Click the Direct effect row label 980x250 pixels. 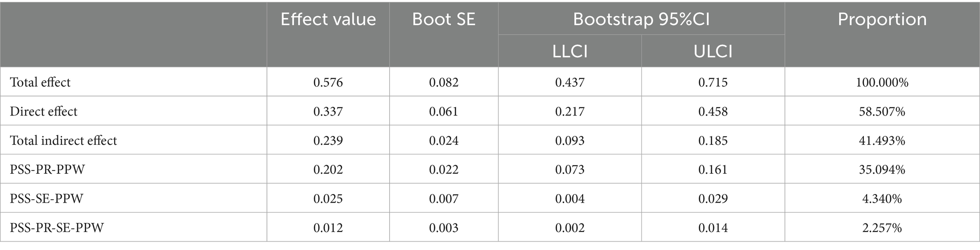pyautogui.click(x=44, y=111)
